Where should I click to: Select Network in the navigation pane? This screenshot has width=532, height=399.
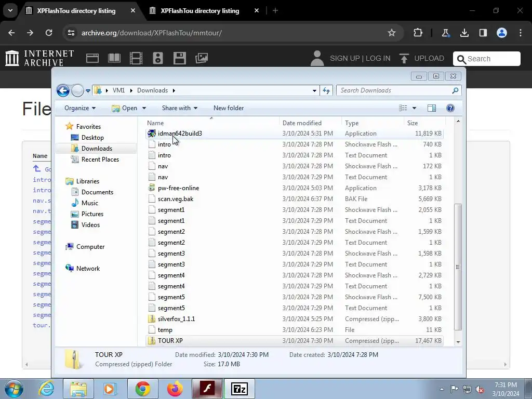[88, 269]
